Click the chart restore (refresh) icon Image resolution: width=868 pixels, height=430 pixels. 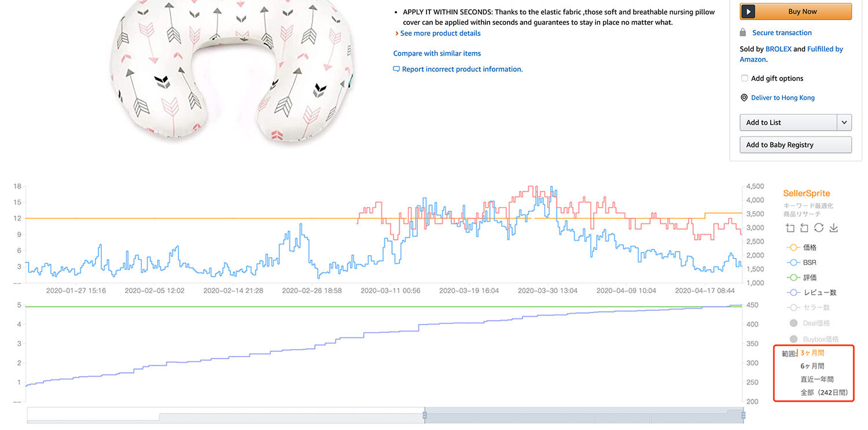pos(819,228)
